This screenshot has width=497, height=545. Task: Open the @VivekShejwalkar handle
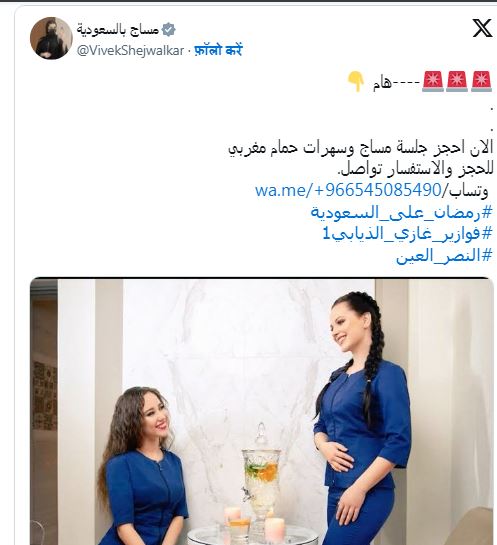130,51
